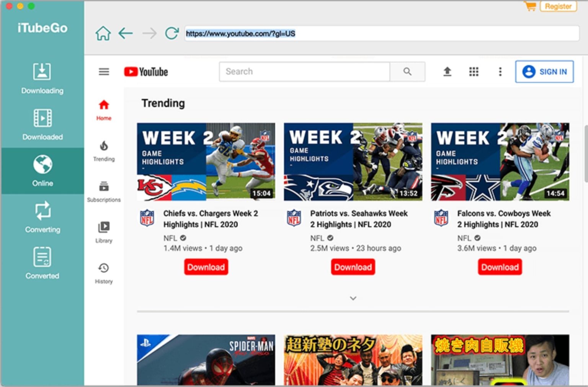This screenshot has height=387, width=588.
Task: Open the Online browser section
Action: point(42,171)
